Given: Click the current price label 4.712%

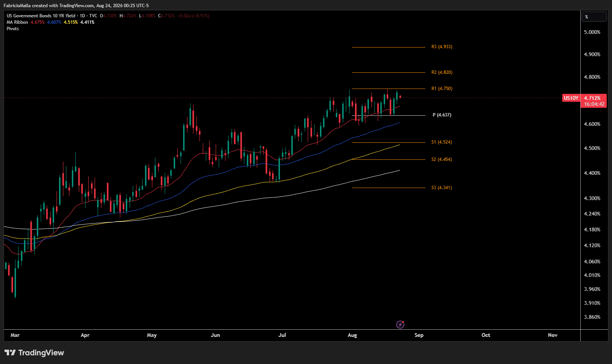Looking at the screenshot, I should (x=592, y=98).
